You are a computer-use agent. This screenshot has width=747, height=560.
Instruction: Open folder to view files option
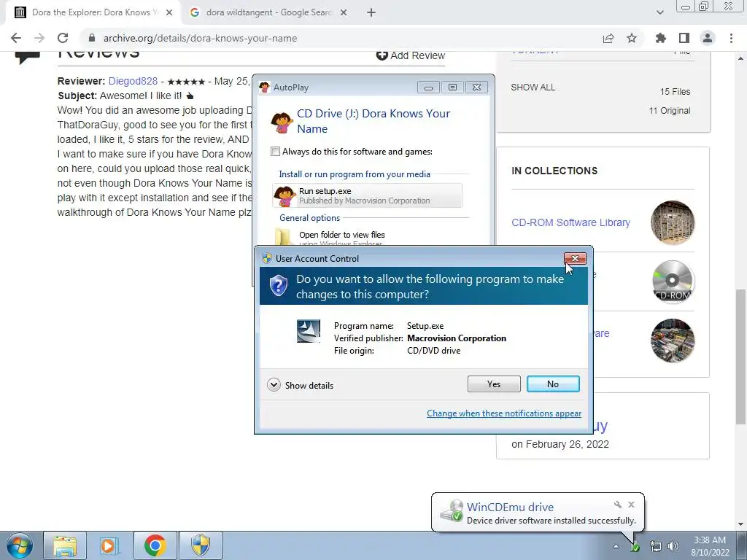click(x=368, y=237)
